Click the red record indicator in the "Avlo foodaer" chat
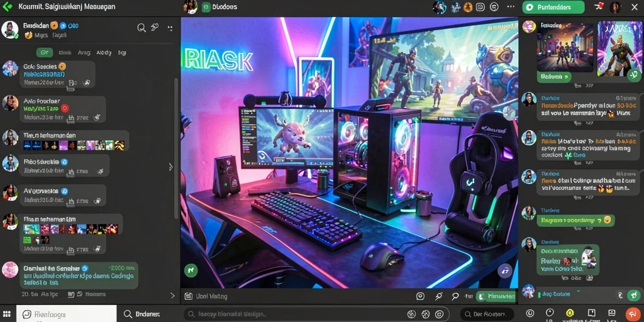 64,108
